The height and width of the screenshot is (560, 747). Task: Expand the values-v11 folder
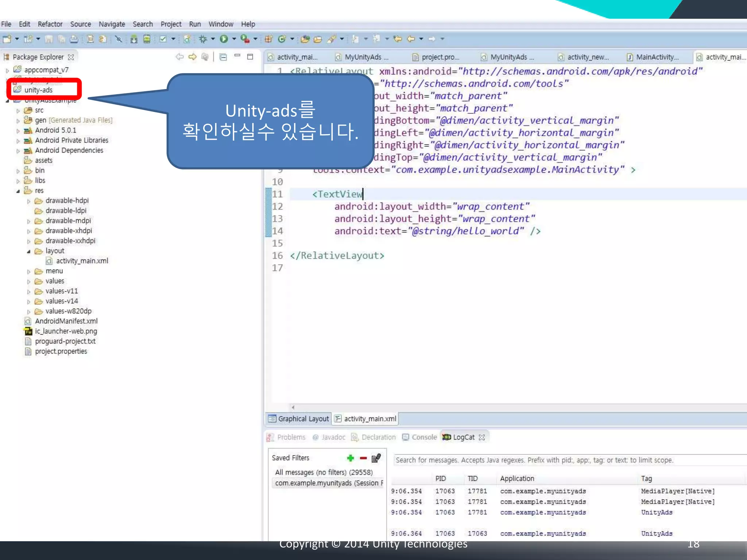28,292
